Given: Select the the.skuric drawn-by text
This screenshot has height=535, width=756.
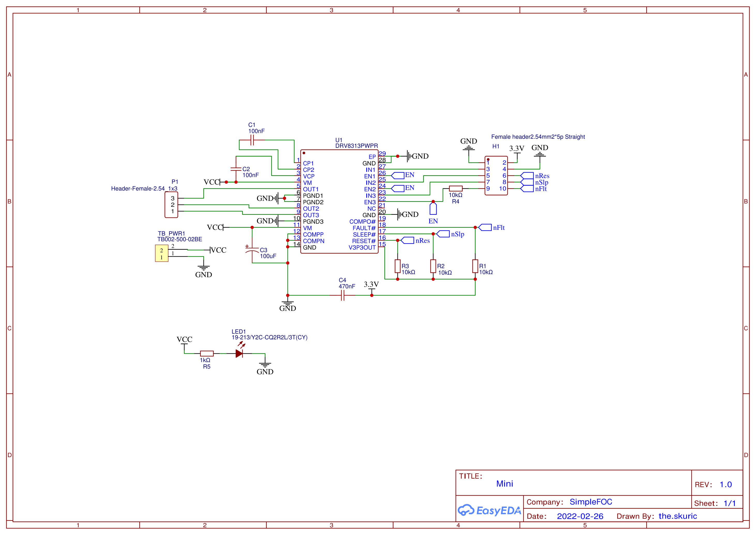Looking at the screenshot, I should [x=678, y=516].
